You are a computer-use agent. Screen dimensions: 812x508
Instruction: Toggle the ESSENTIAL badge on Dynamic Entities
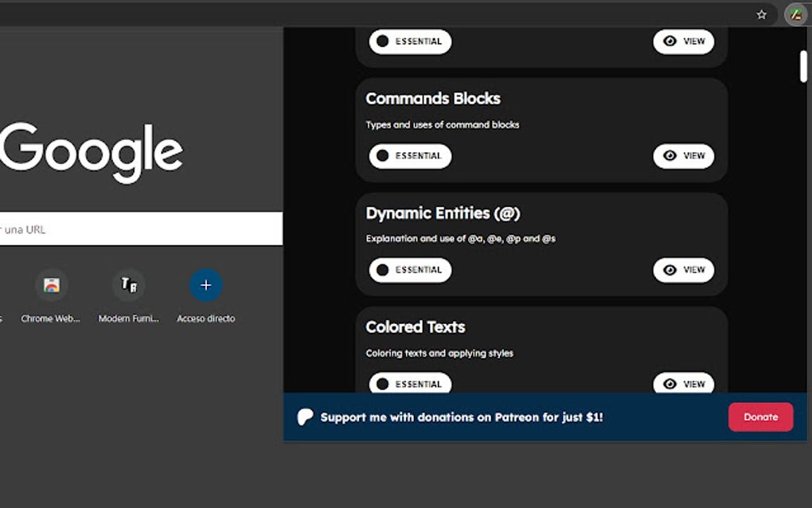click(409, 270)
